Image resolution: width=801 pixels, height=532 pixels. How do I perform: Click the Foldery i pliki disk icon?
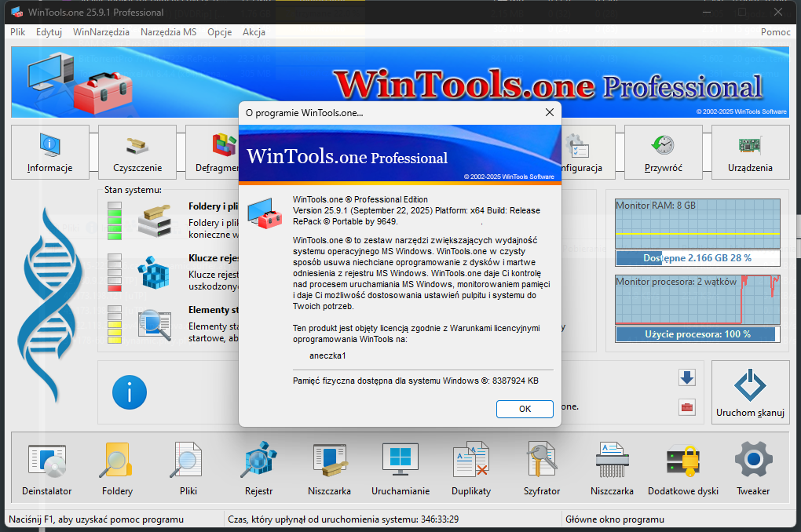point(154,220)
